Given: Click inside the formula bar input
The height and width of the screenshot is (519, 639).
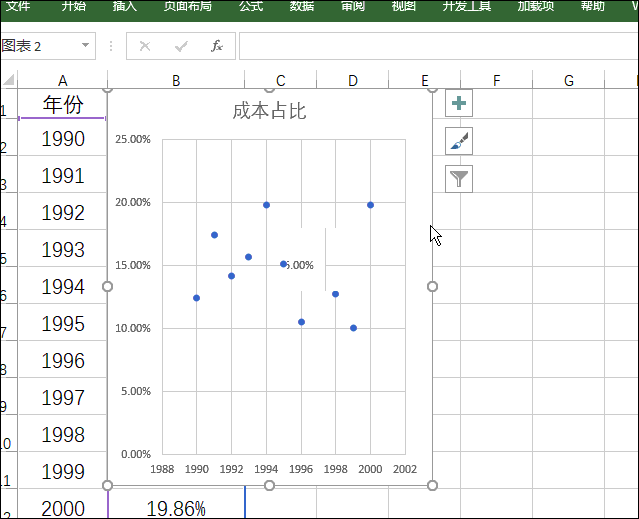Looking at the screenshot, I should click(439, 46).
